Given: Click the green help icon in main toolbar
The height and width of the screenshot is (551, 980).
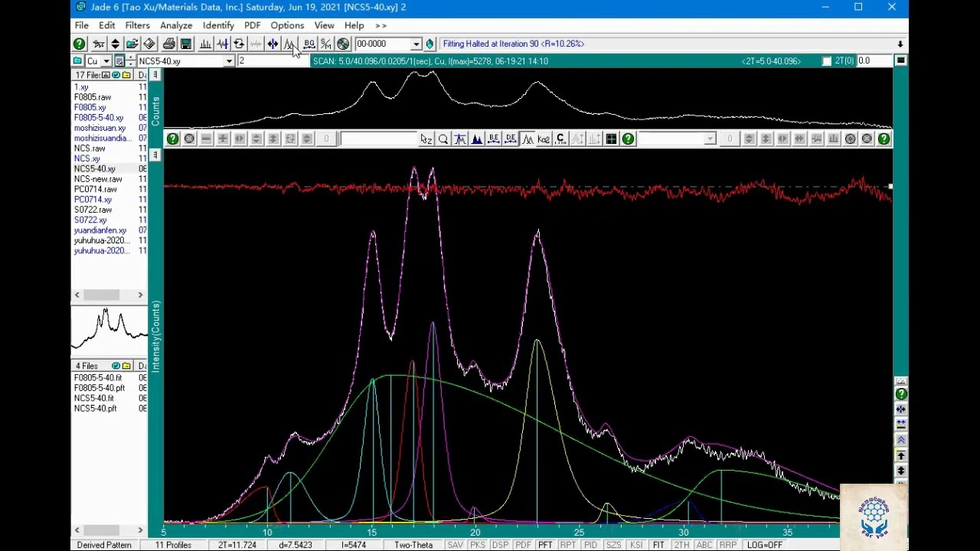Looking at the screenshot, I should (79, 44).
